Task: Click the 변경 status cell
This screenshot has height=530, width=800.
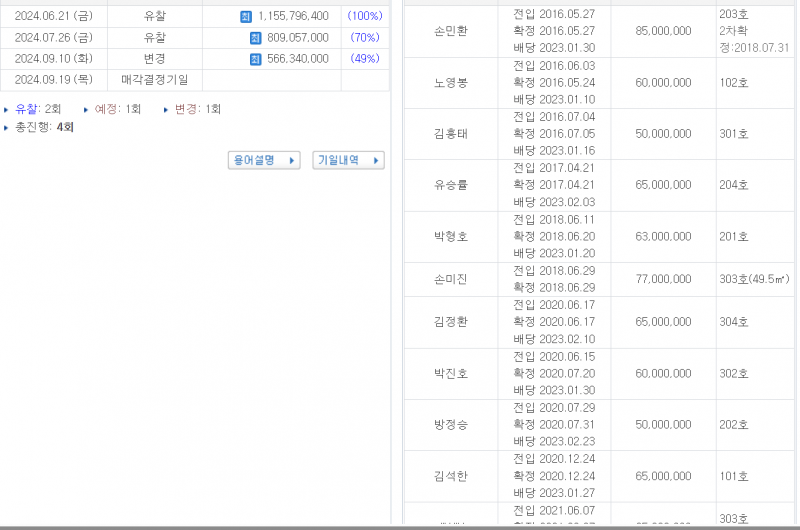Action: click(155, 59)
